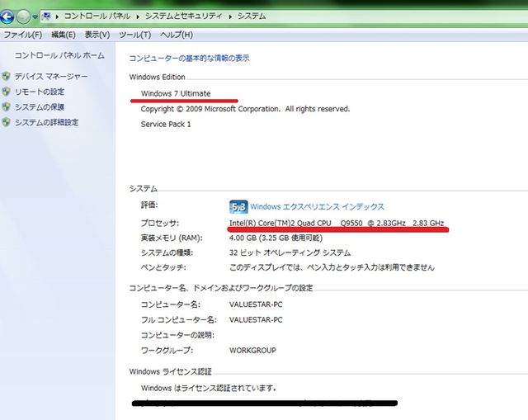Click the control panel icon in address bar
Screen dimensions: 528x420
click(45, 16)
